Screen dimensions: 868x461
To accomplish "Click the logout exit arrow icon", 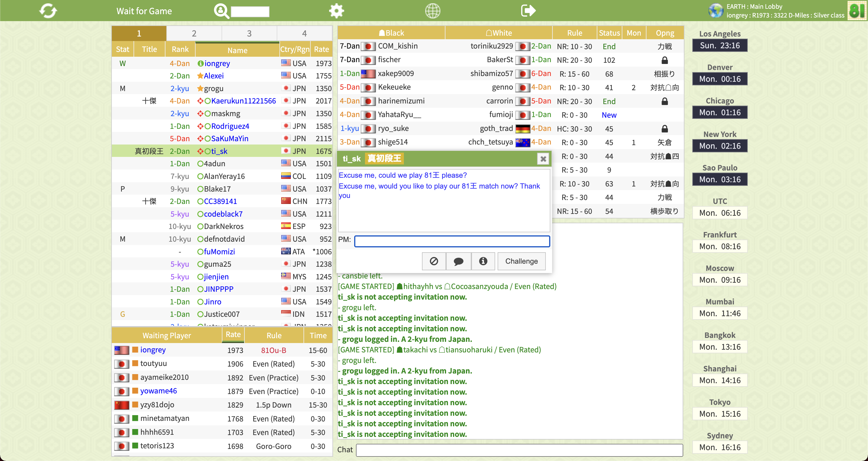I will click(x=528, y=11).
